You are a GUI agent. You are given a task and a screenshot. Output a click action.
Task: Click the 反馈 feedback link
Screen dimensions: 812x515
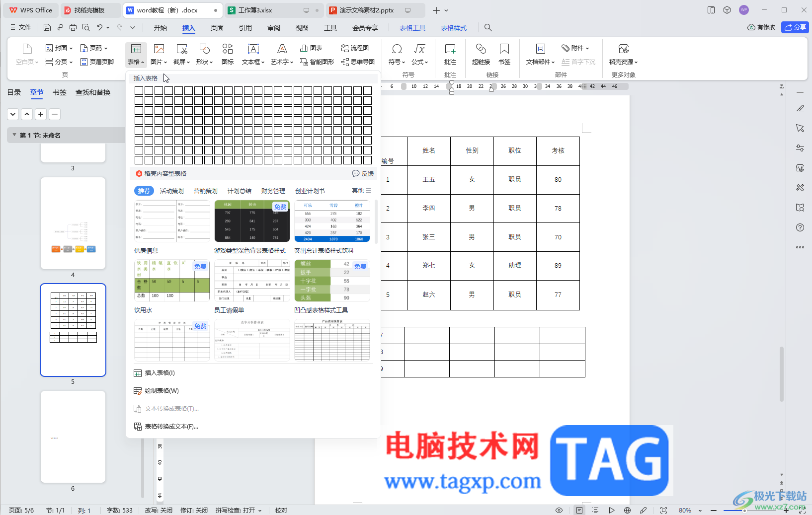[x=363, y=173]
